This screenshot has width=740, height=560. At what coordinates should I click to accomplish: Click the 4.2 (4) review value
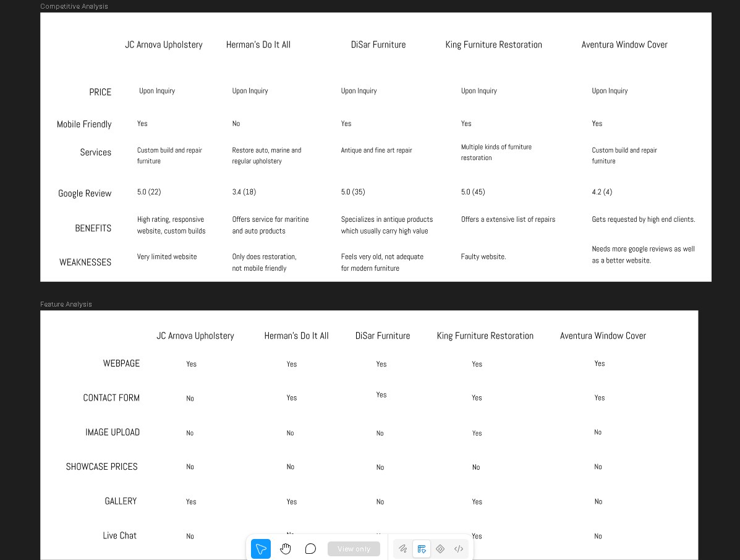602,192
